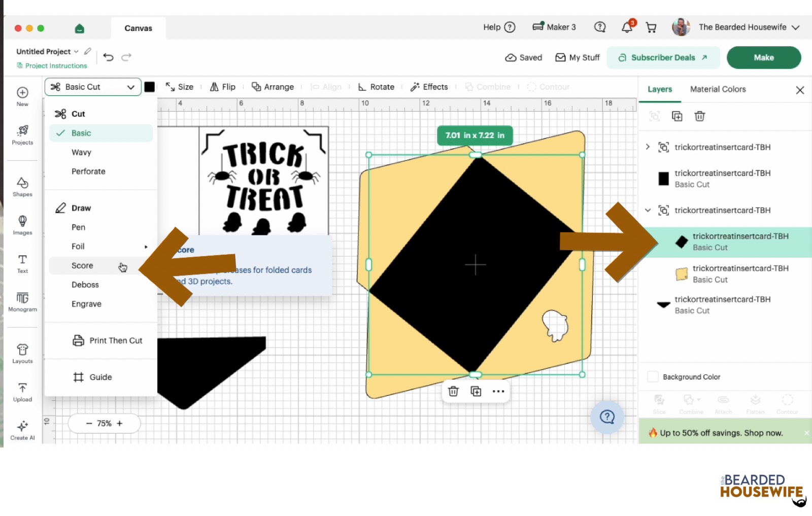
Task: Open the Create AI tool
Action: (22, 430)
